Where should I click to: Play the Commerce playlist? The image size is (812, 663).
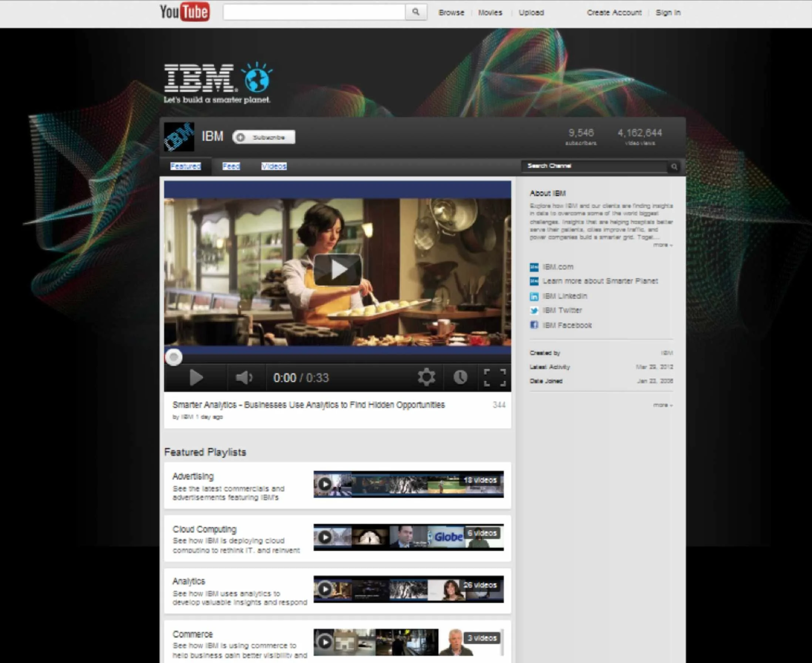pos(325,642)
